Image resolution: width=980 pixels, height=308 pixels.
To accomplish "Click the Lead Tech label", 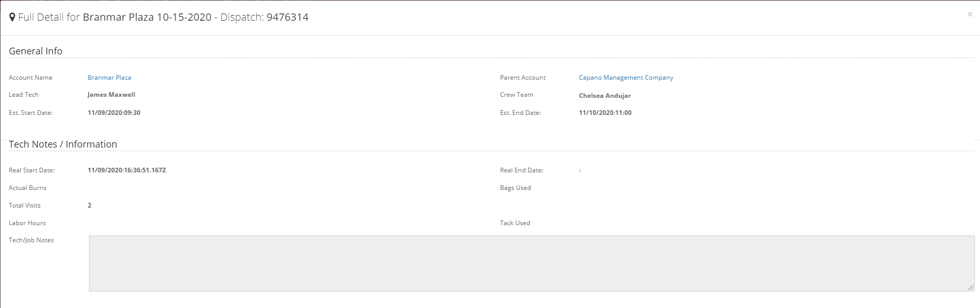I will (x=24, y=95).
